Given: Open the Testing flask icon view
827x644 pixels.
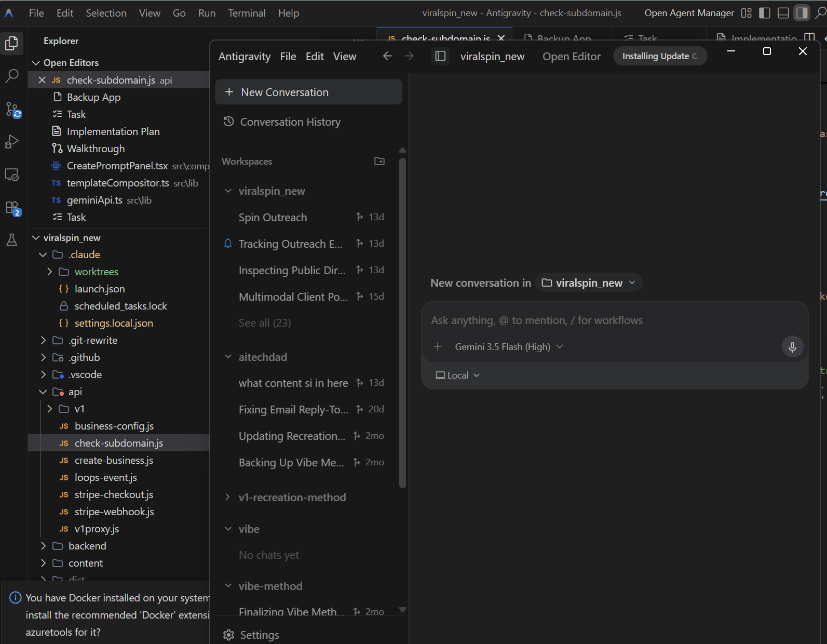Looking at the screenshot, I should coord(12,239).
